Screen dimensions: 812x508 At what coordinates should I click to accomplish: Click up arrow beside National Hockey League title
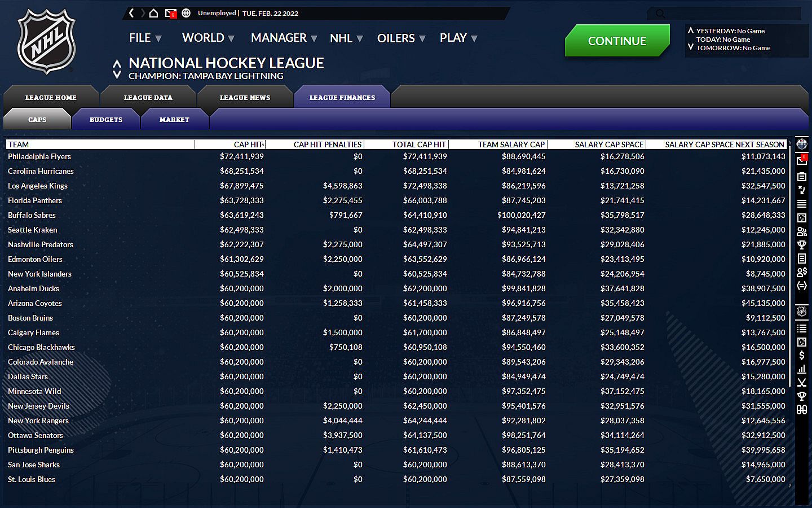pyautogui.click(x=117, y=63)
